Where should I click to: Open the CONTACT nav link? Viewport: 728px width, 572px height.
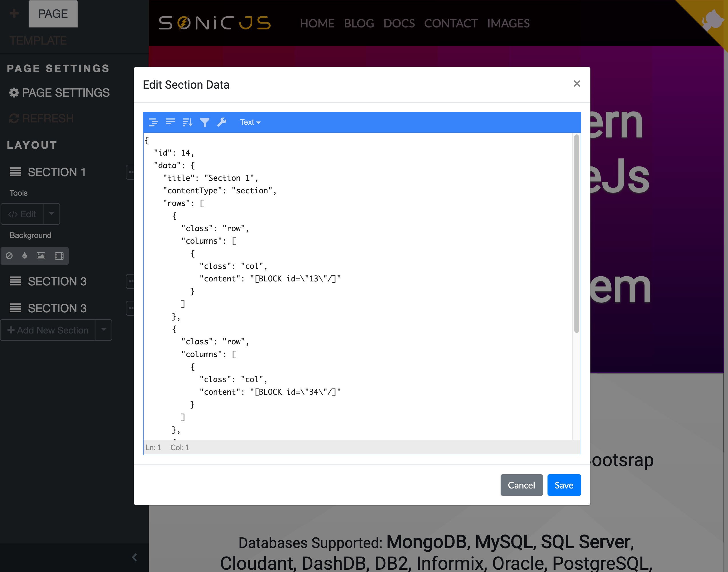coord(451,23)
